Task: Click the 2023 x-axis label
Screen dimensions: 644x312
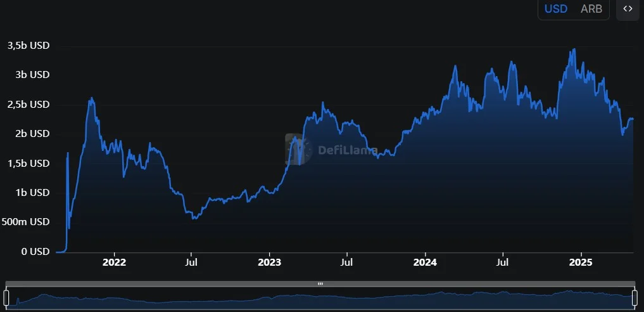Action: 269,262
